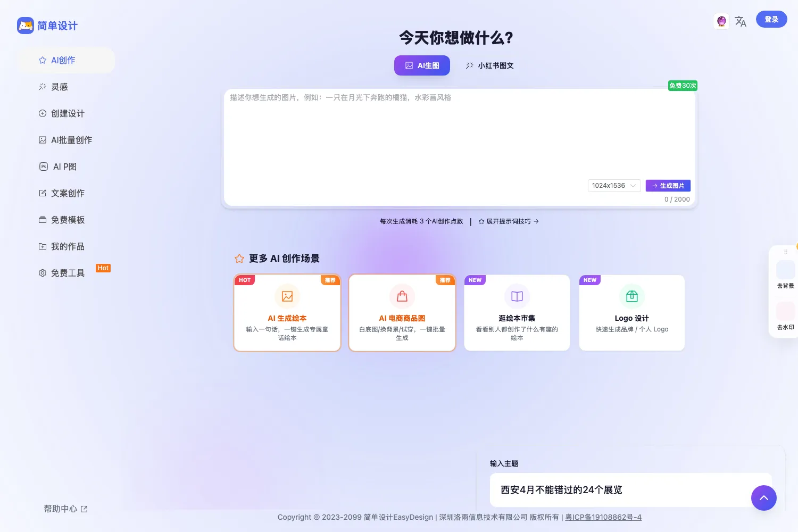Click the 免费模板 icon in sidebar
798x532 pixels.
(x=43, y=220)
